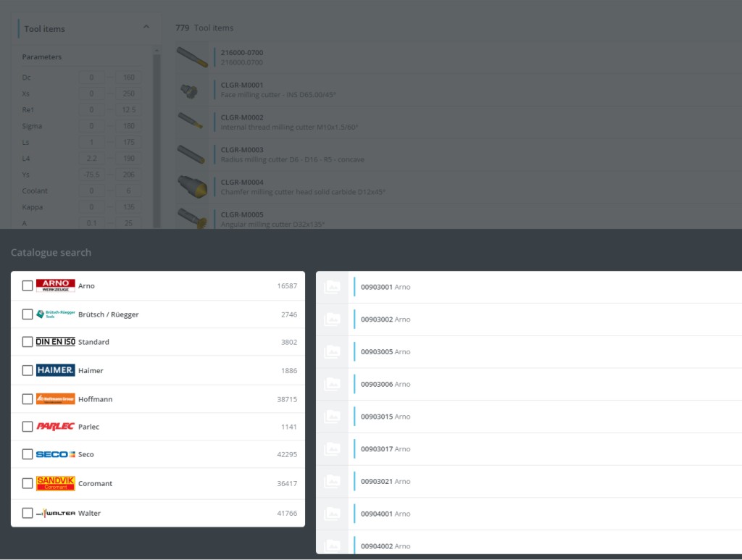
Task: Open tool item CLGR-M0002 title
Action: (242, 117)
